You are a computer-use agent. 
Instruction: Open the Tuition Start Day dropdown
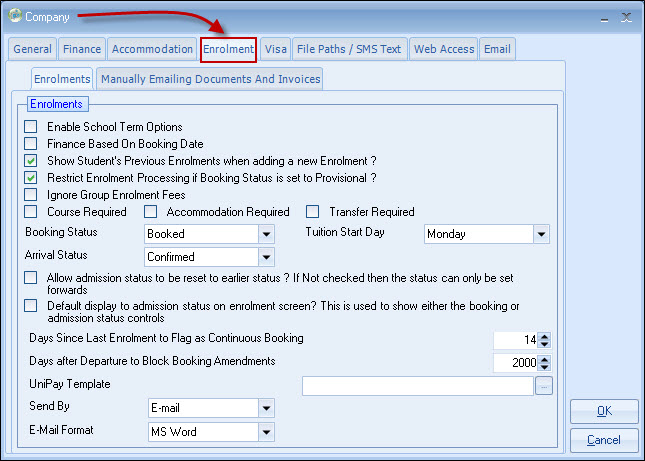[x=541, y=234]
